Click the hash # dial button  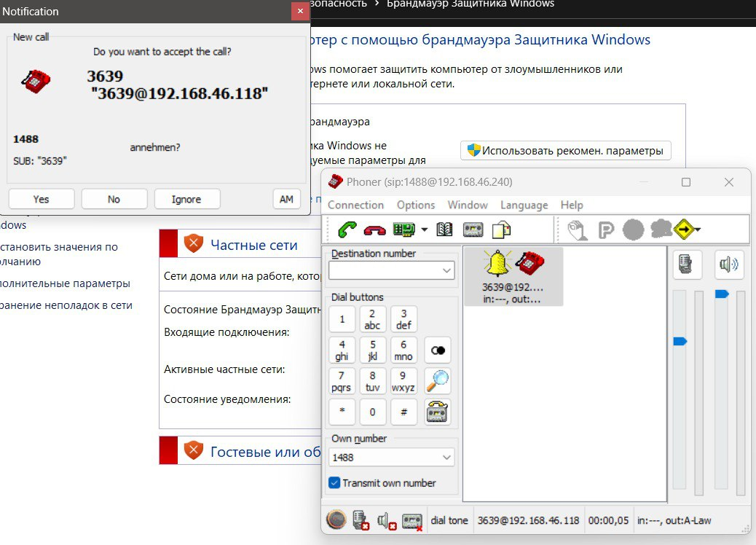pyautogui.click(x=403, y=412)
